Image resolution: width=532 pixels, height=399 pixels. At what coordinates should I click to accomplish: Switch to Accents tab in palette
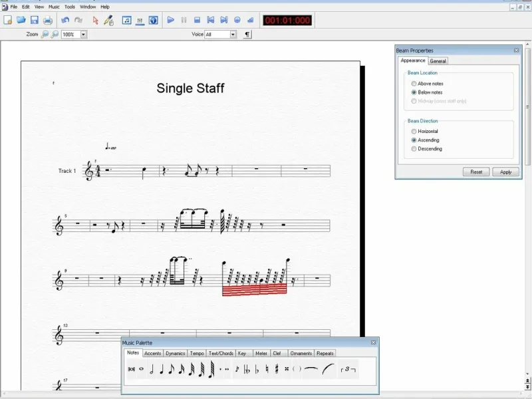(153, 353)
